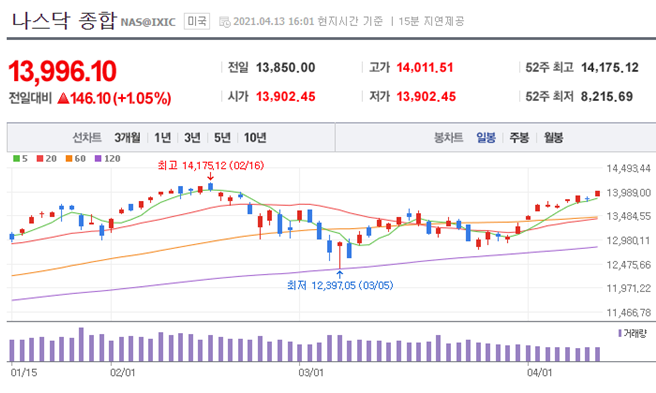Click the 봉차트 label

pos(448,137)
